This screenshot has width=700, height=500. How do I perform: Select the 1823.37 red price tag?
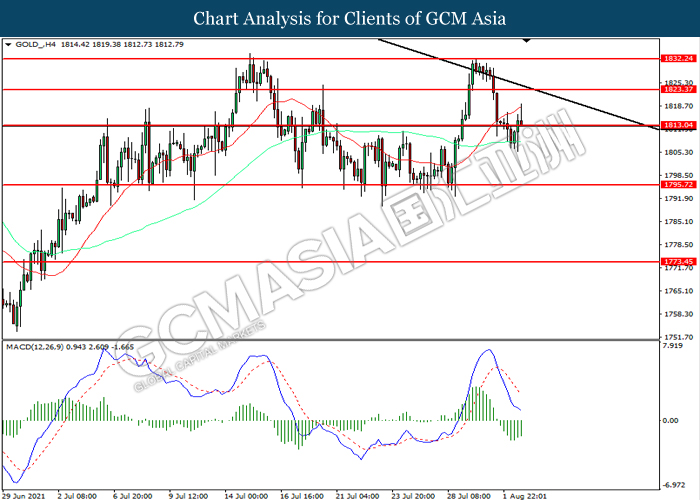click(x=677, y=89)
